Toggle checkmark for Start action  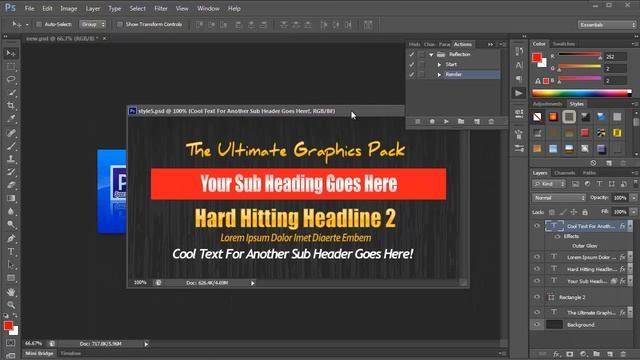[x=411, y=64]
